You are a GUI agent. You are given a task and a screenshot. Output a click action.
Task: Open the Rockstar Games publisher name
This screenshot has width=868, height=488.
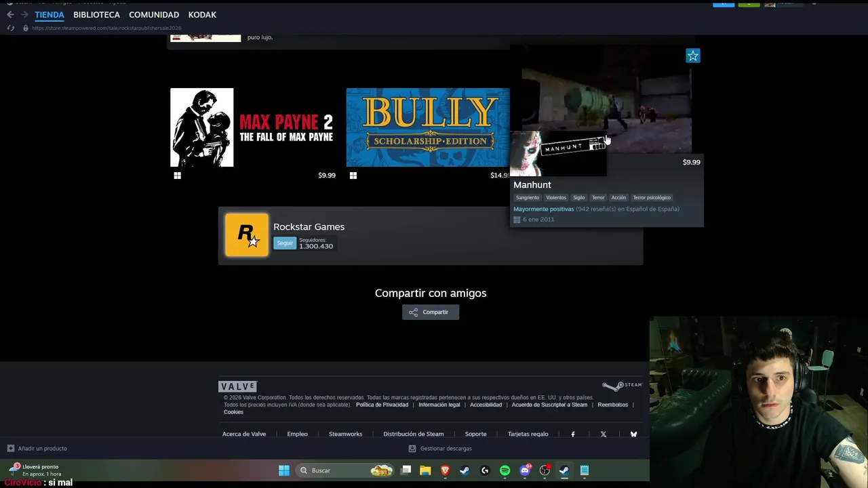pyautogui.click(x=309, y=226)
